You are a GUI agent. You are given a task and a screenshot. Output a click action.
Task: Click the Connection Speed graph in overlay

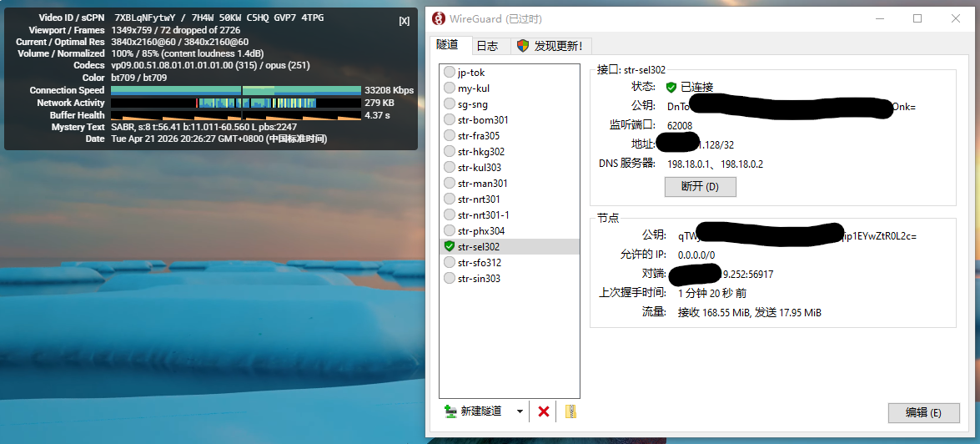click(236, 91)
